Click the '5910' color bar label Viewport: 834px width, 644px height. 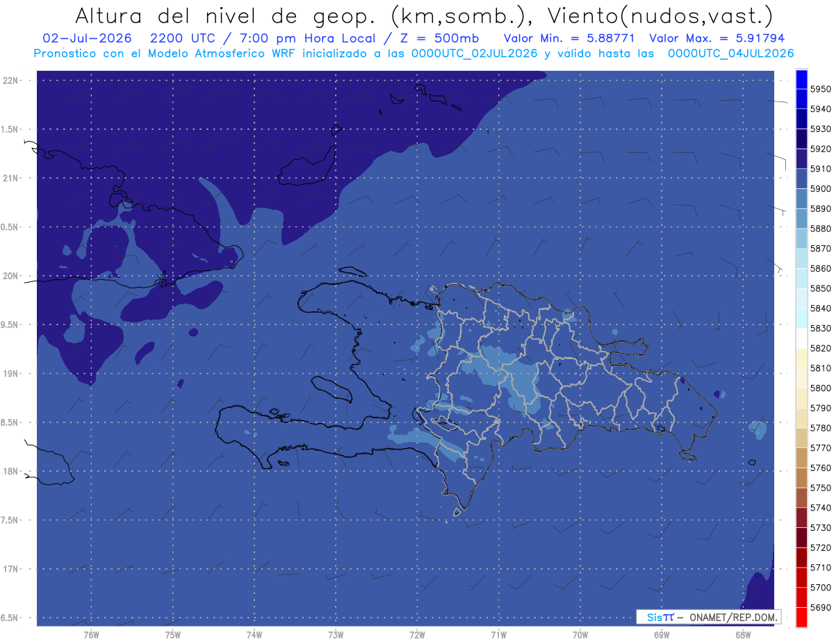pos(821,169)
